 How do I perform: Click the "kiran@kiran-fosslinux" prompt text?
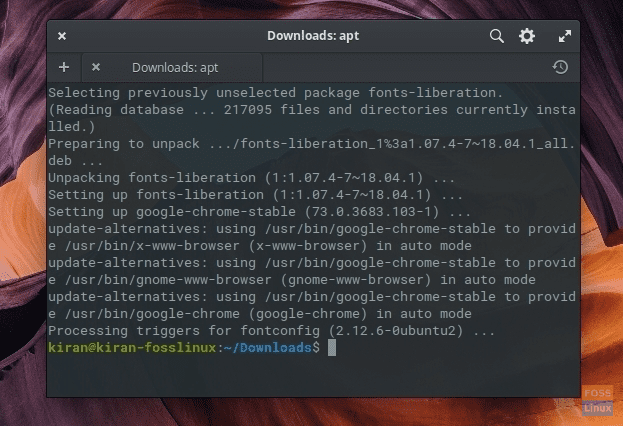coord(132,348)
